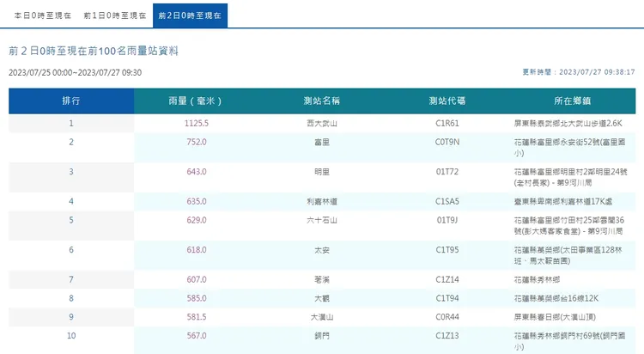Click station name 利嘉林道
This screenshot has width=644, height=354.
[x=322, y=201]
